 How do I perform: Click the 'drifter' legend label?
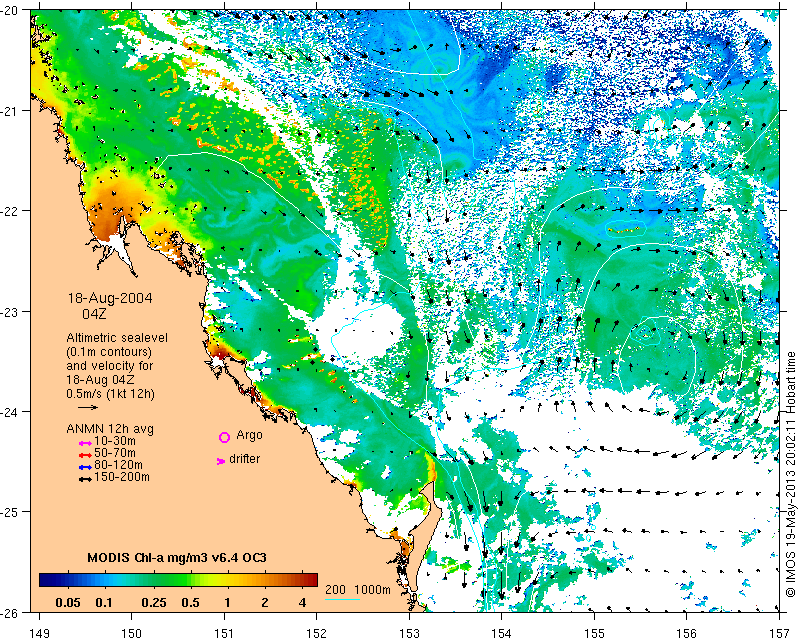244,459
